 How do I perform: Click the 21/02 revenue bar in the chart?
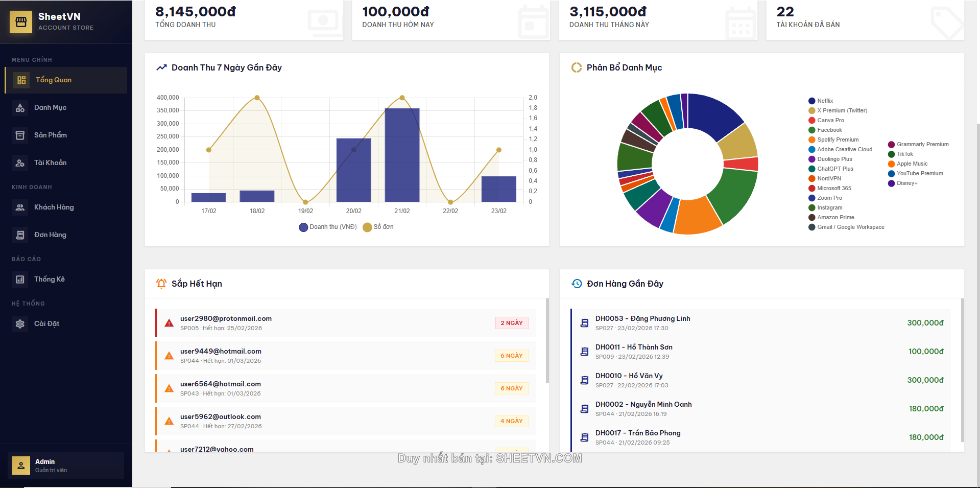click(x=402, y=155)
